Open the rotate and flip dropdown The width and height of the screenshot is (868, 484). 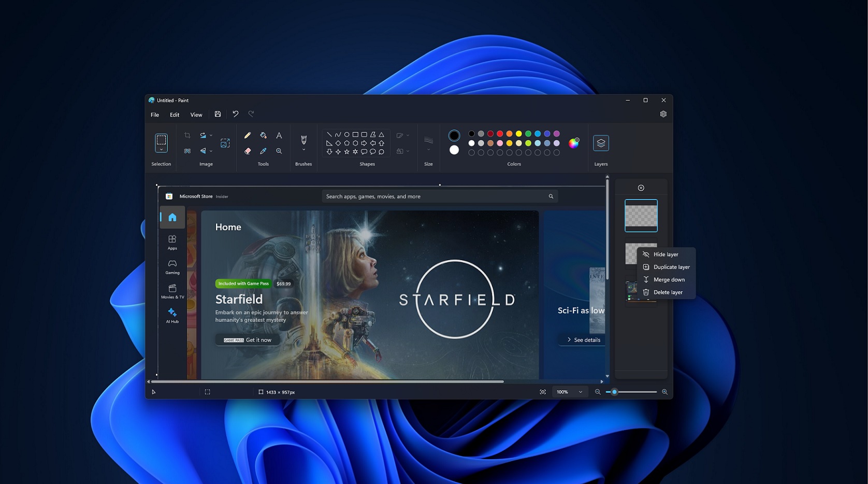point(211,135)
